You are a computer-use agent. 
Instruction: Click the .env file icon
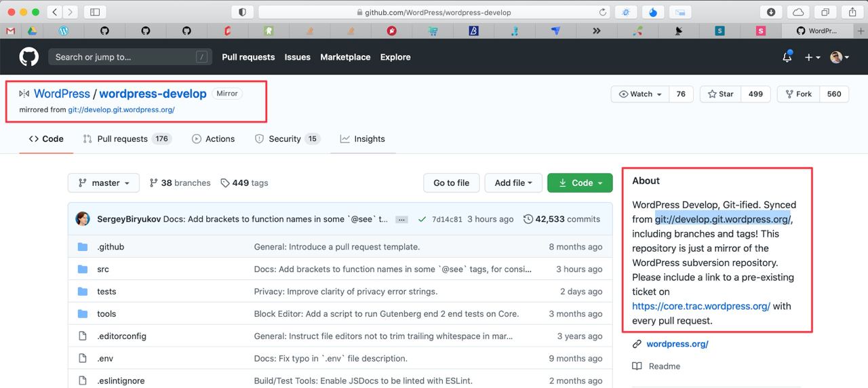click(83, 358)
